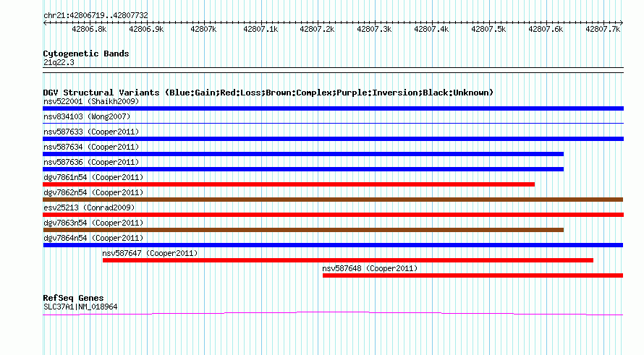Click the nsv587648 (Cooper2011) label
The width and height of the screenshot is (644, 355).
370,268
